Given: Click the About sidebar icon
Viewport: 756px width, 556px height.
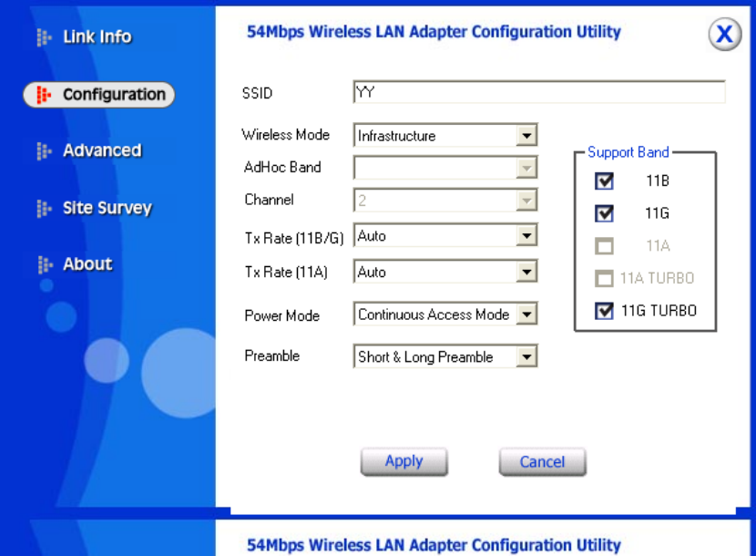Looking at the screenshot, I should pyautogui.click(x=45, y=264).
